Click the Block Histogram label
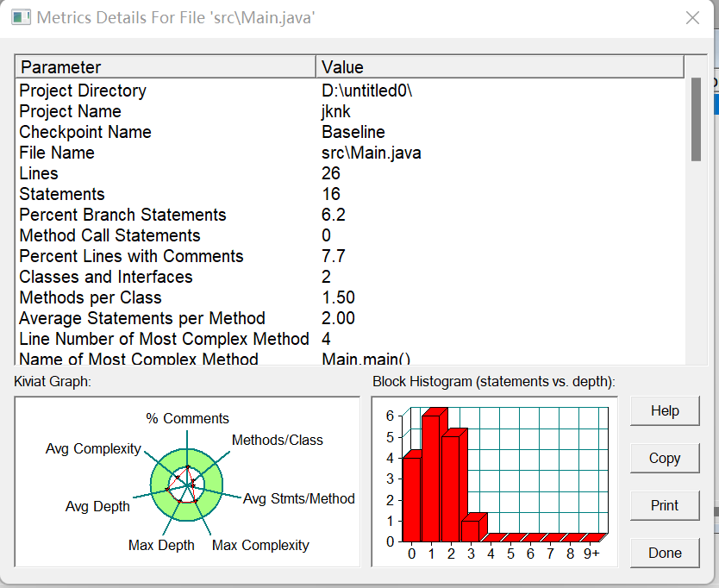 click(494, 382)
